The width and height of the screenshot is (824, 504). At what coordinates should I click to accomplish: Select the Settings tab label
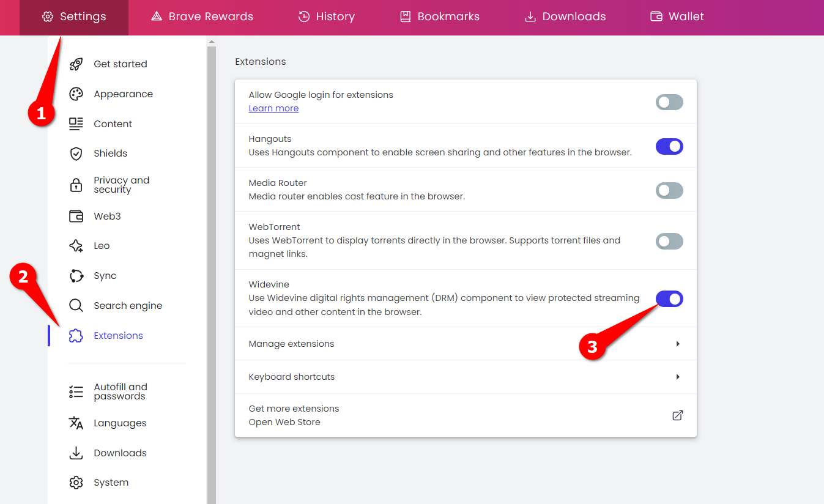click(83, 17)
